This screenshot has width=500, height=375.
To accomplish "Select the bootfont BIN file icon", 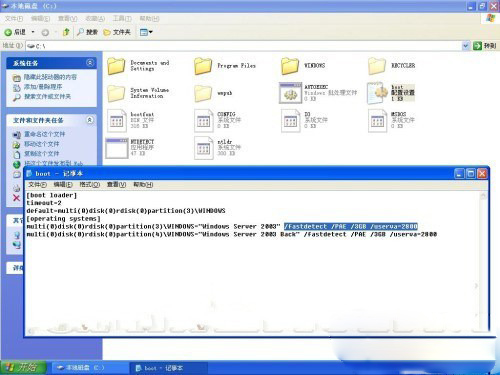I will click(x=116, y=120).
